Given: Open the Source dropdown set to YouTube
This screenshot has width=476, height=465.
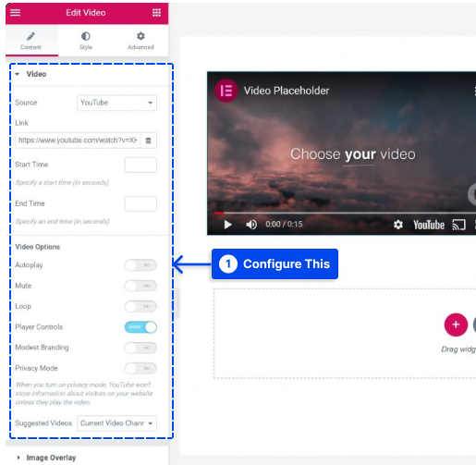Looking at the screenshot, I should point(116,103).
